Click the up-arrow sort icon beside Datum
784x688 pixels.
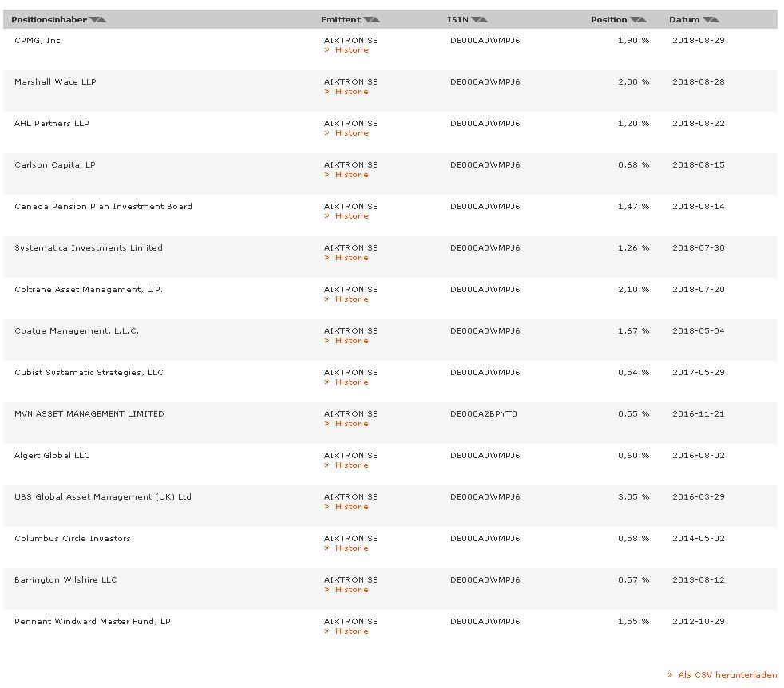(x=715, y=20)
